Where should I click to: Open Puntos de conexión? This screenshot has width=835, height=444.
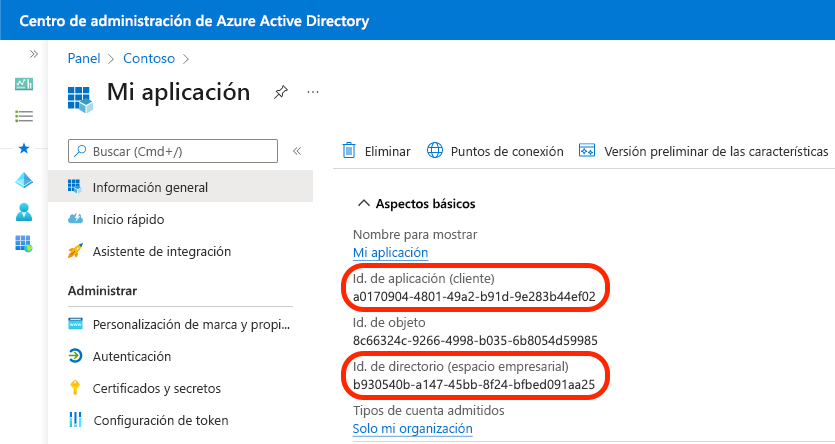pyautogui.click(x=495, y=151)
